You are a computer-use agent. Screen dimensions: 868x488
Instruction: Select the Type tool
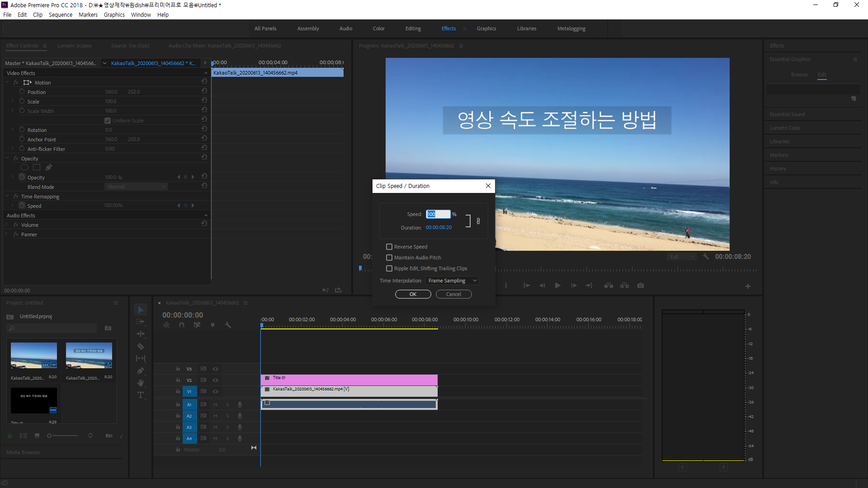(x=141, y=395)
